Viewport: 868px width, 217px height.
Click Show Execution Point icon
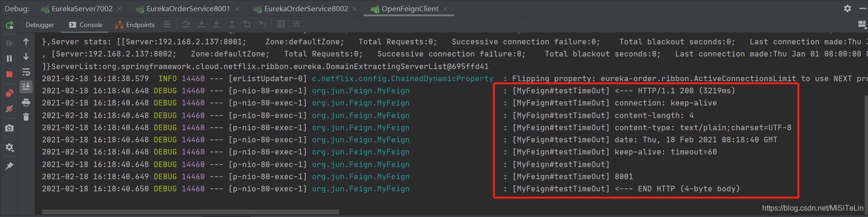tap(186, 24)
